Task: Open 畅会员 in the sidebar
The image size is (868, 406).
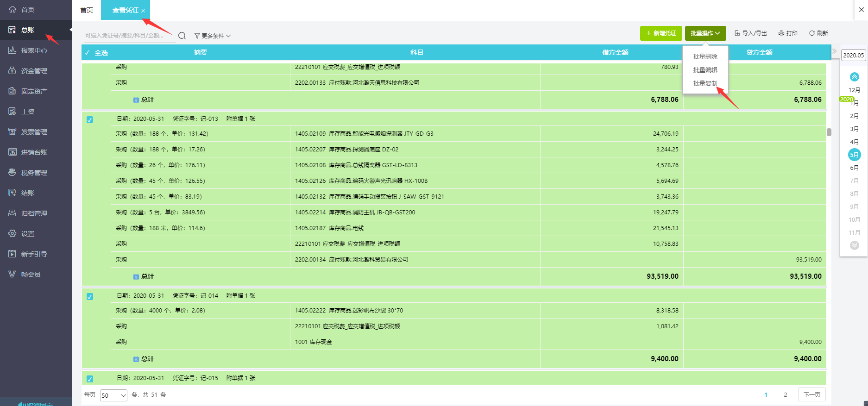Action: point(36,275)
